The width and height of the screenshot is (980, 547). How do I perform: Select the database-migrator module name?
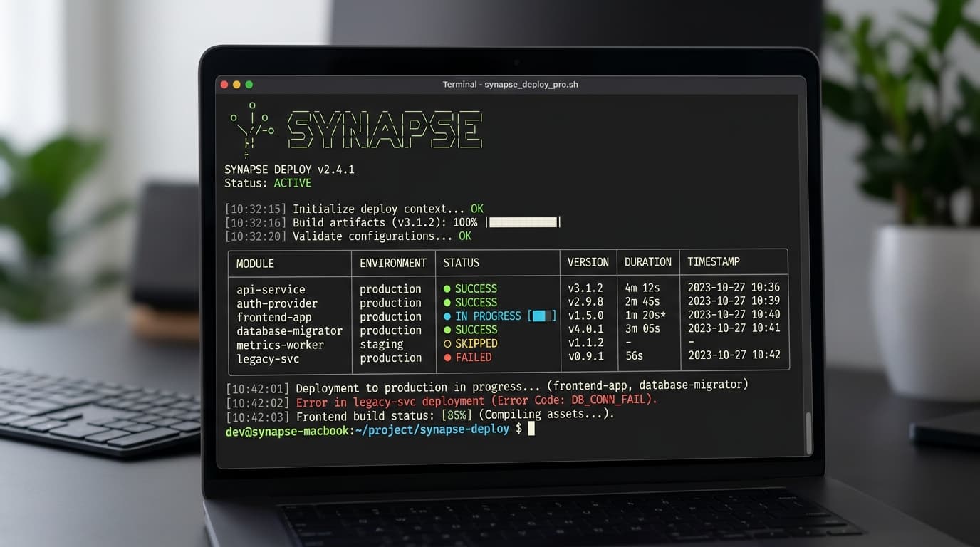coord(290,331)
